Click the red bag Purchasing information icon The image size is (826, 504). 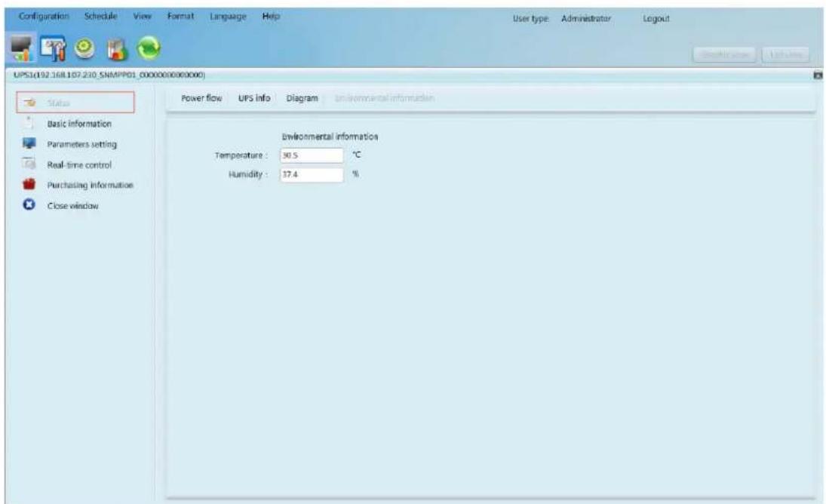coord(29,184)
